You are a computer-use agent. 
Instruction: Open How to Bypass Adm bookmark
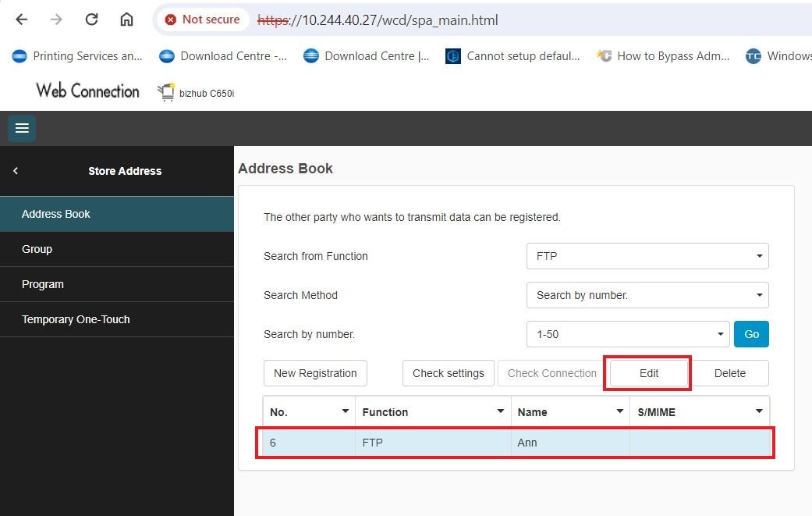click(x=663, y=56)
